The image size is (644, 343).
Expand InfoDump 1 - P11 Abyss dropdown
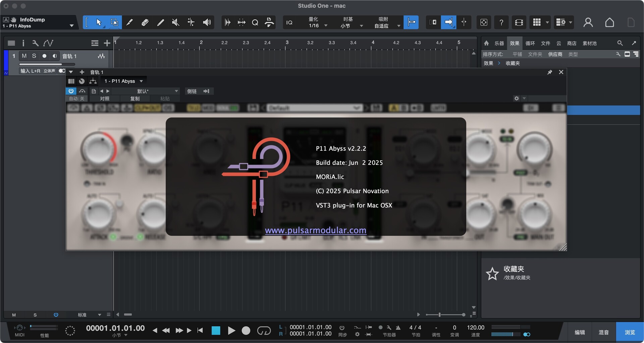tap(71, 26)
